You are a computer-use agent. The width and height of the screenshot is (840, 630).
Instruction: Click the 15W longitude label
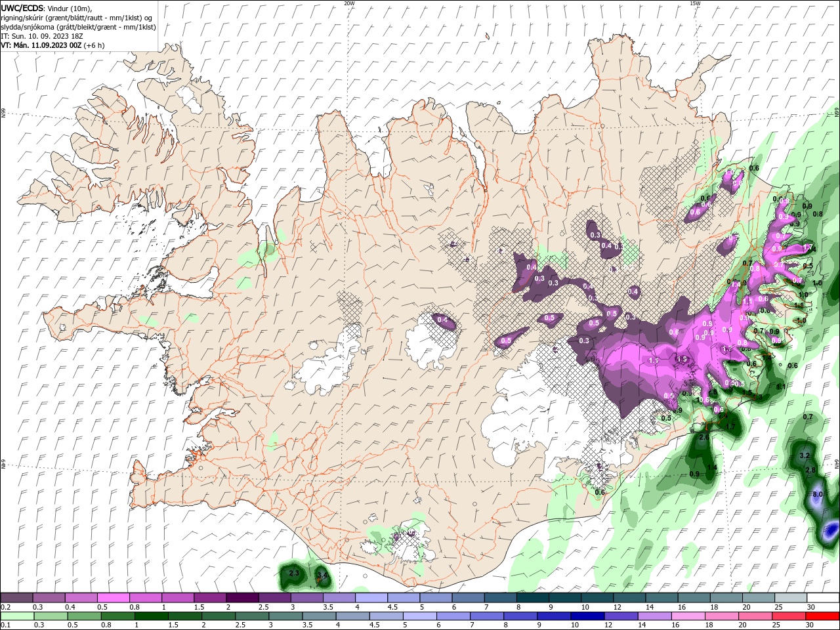click(x=695, y=3)
